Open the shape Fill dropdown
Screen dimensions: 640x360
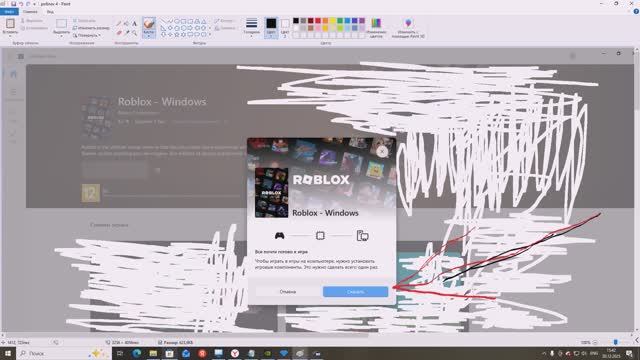point(225,28)
